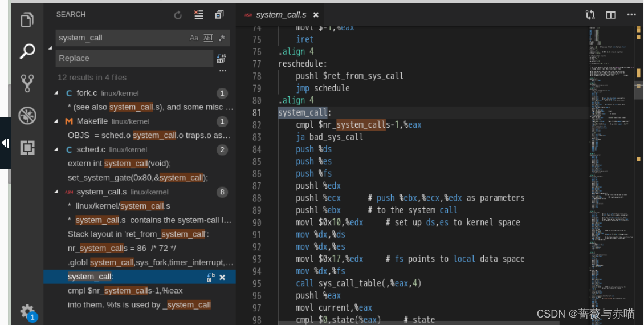Dismiss the selected system_call: result
The height and width of the screenshot is (325, 644).
(x=222, y=277)
